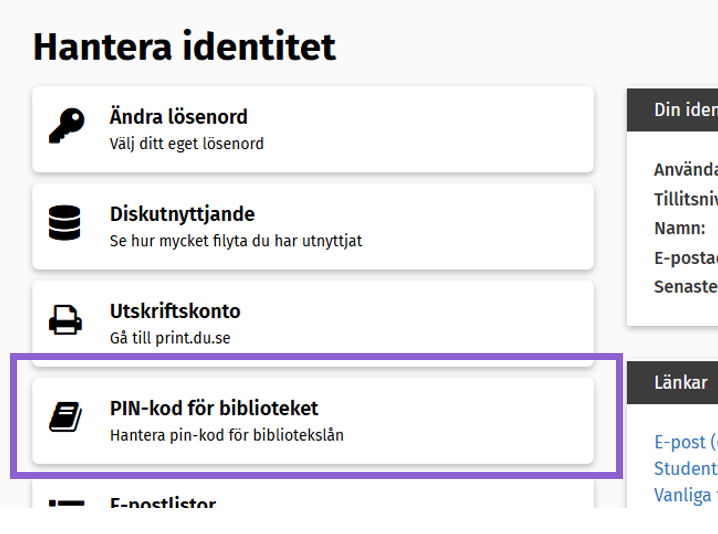Image resolution: width=718 pixels, height=534 pixels.
Task: Open PIN-kod för biblioteket heading
Action: pos(214,408)
